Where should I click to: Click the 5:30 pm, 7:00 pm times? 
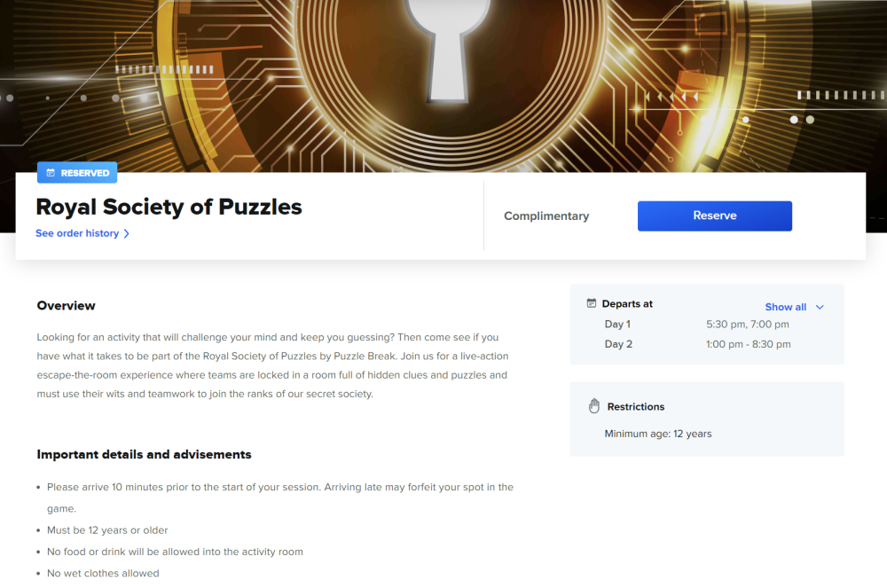(747, 324)
